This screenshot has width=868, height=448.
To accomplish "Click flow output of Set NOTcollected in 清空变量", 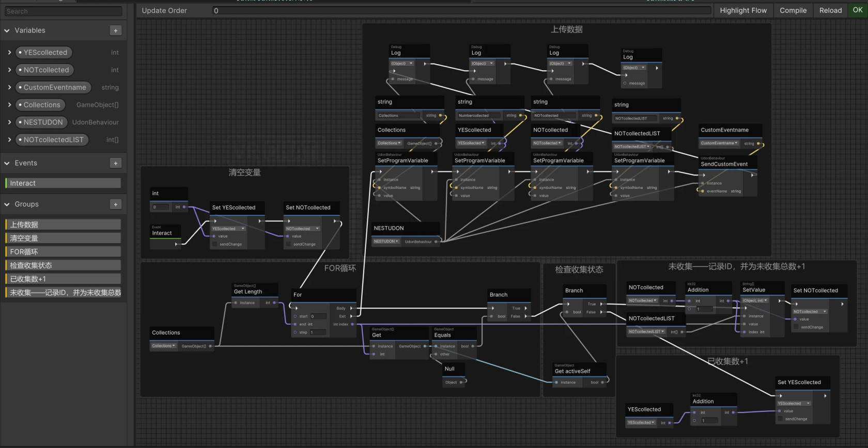I will (335, 221).
